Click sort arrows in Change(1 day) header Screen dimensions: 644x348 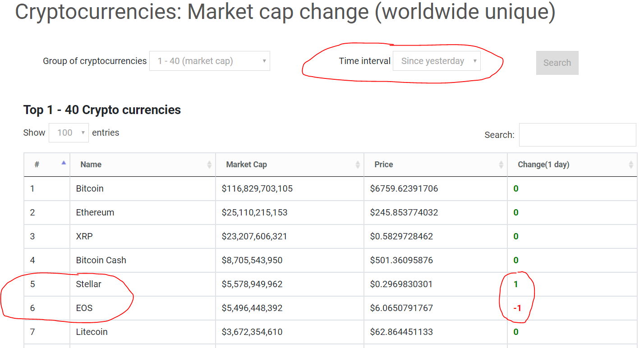coord(630,165)
